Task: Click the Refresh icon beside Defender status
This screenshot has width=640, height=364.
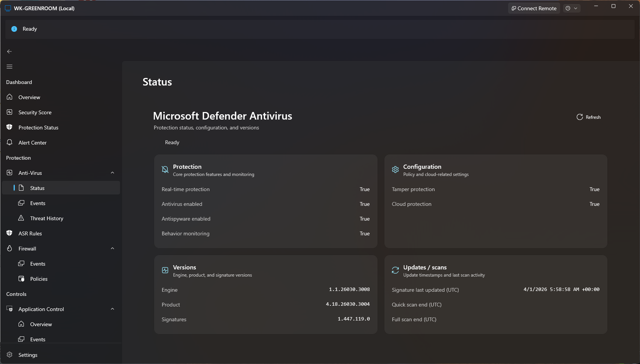Action: [x=579, y=117]
